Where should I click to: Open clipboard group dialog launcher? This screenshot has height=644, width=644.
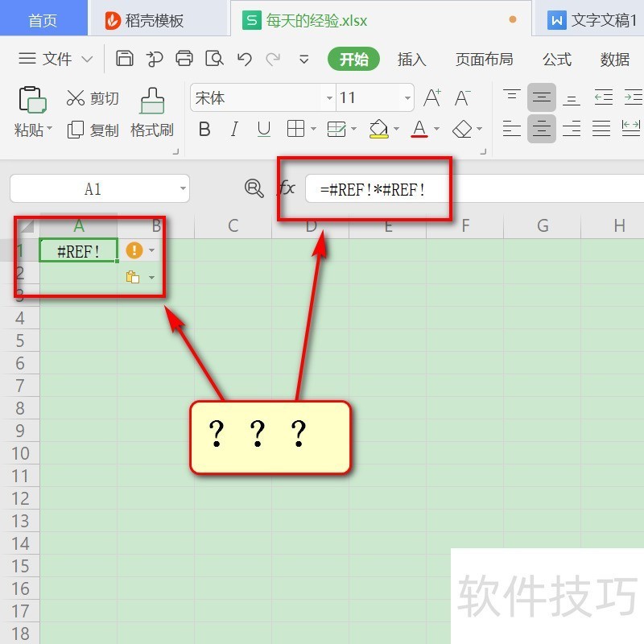pos(175,152)
